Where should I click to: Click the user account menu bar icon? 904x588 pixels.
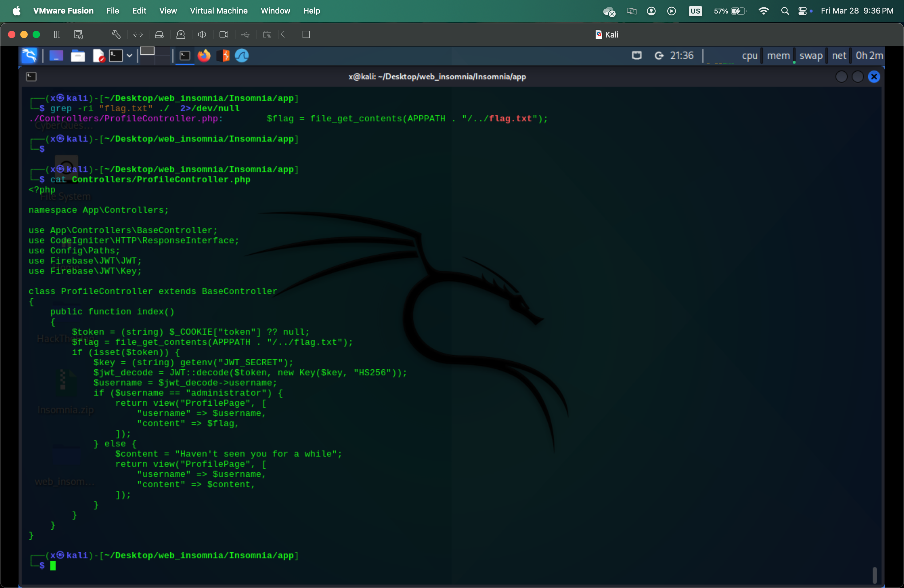(651, 11)
